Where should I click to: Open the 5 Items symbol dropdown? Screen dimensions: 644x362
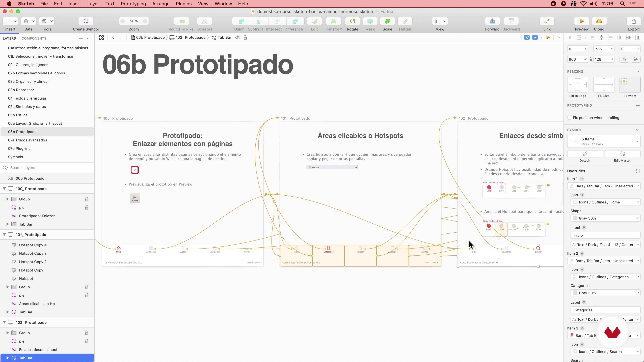pos(604,142)
